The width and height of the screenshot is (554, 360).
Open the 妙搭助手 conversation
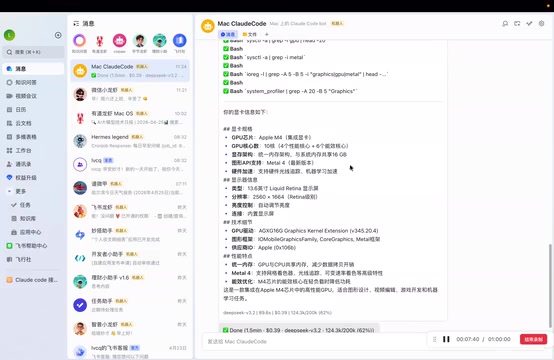(130, 235)
